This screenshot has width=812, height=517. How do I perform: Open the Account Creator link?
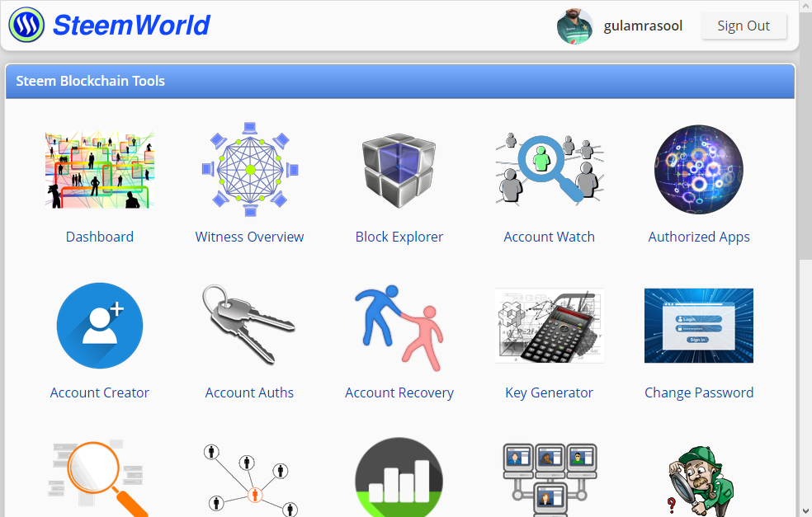tap(99, 392)
